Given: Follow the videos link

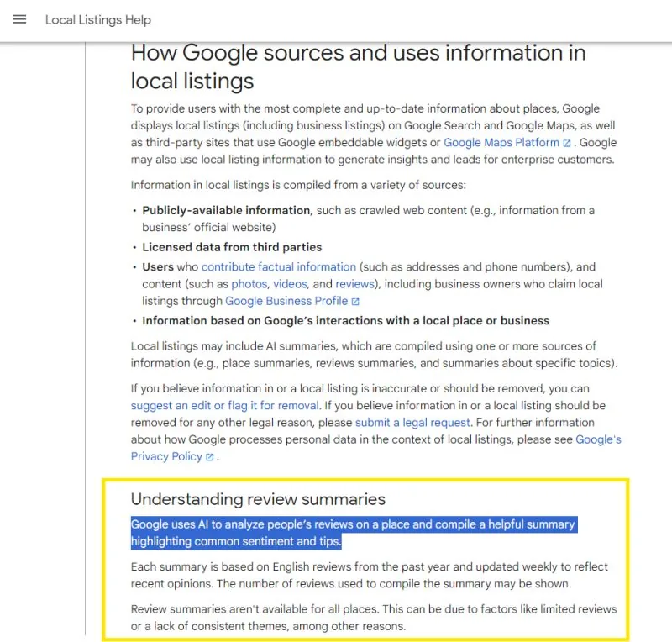Looking at the screenshot, I should [290, 284].
